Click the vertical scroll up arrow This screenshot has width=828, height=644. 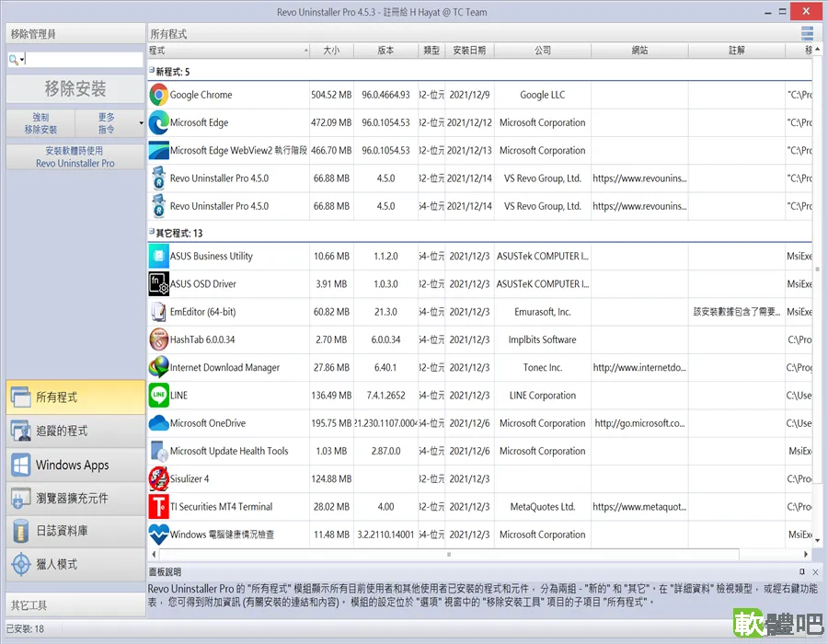tap(818, 49)
